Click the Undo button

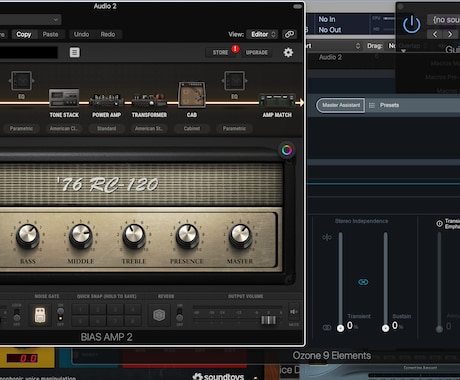tap(81, 34)
